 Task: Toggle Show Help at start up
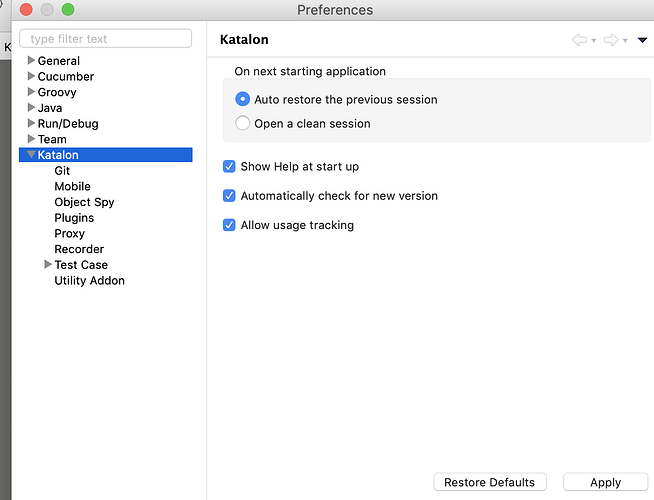(x=230, y=166)
